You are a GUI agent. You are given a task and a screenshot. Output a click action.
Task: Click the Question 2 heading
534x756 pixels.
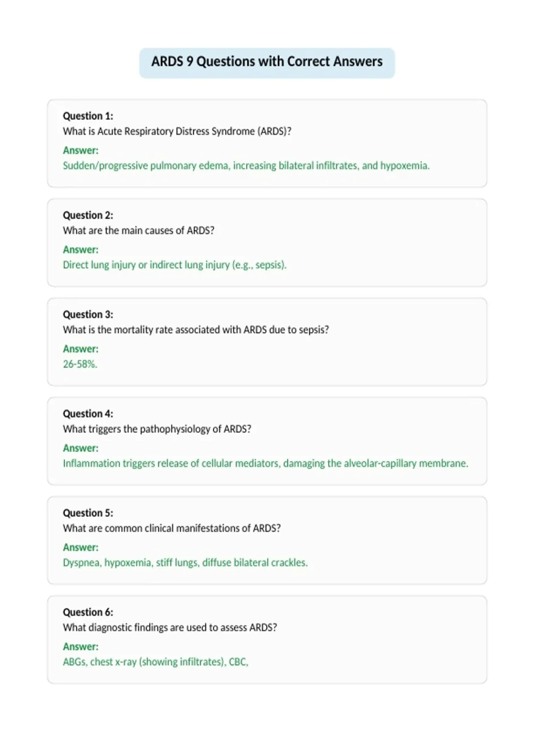point(88,215)
